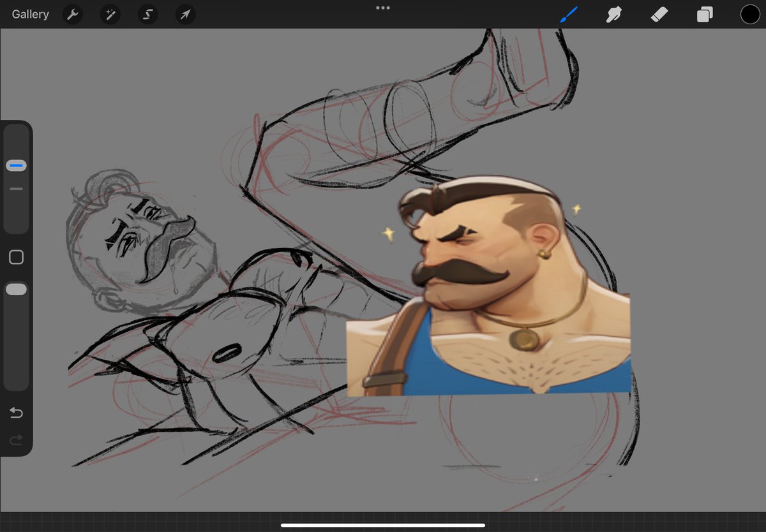This screenshot has width=766, height=532.
Task: Select the Brush paint tool
Action: pyautogui.click(x=568, y=14)
